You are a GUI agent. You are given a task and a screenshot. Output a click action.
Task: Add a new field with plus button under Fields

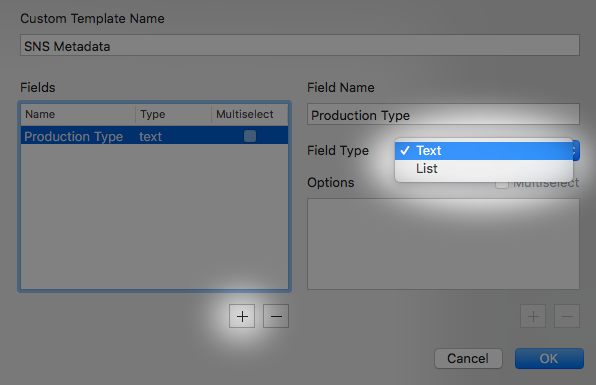(242, 316)
